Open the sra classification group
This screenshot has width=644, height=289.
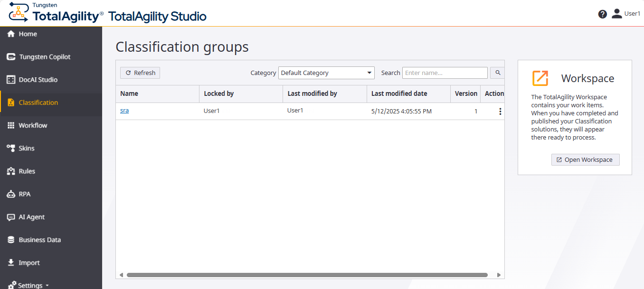click(x=124, y=110)
